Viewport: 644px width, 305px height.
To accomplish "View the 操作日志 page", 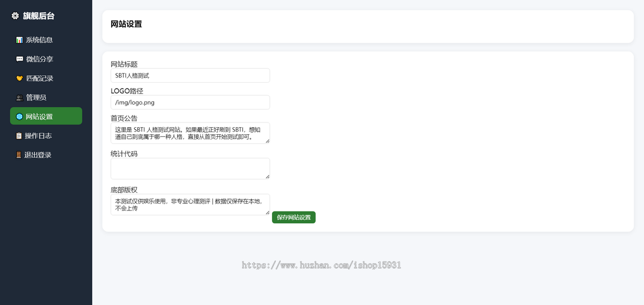I will pyautogui.click(x=46, y=136).
